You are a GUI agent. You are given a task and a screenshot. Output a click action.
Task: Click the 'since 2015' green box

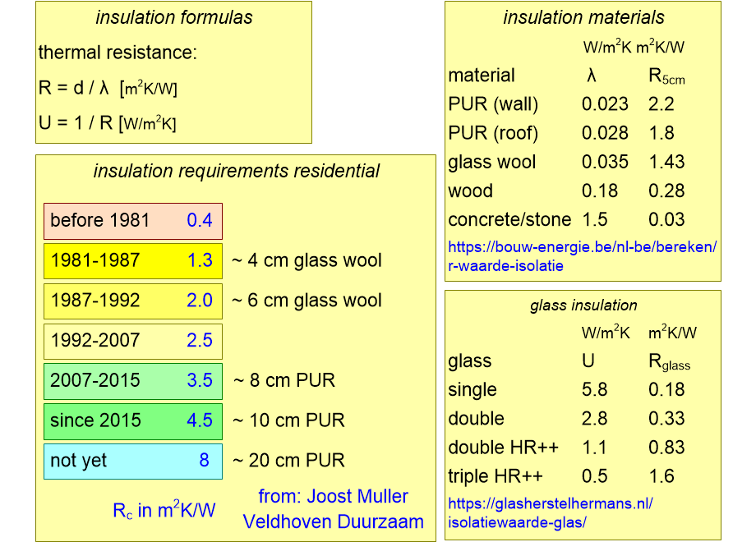pos(133,421)
